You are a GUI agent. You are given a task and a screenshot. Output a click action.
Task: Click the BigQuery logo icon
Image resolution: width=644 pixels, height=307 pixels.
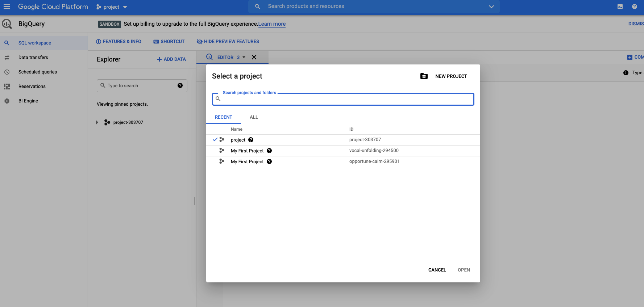[7, 24]
